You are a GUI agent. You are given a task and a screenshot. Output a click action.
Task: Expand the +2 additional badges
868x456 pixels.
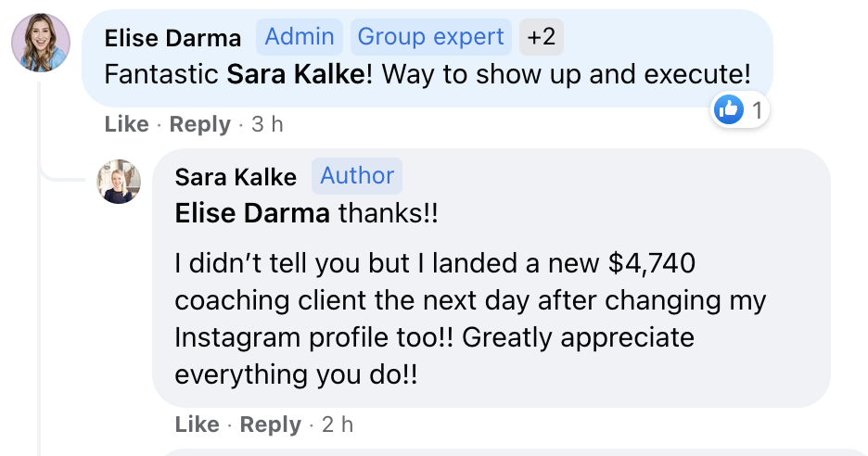pos(541,37)
